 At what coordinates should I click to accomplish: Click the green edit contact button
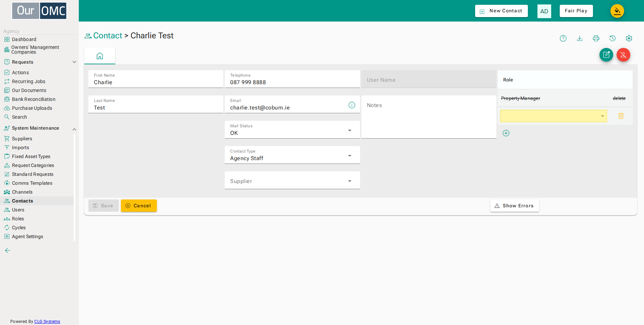[x=606, y=55]
